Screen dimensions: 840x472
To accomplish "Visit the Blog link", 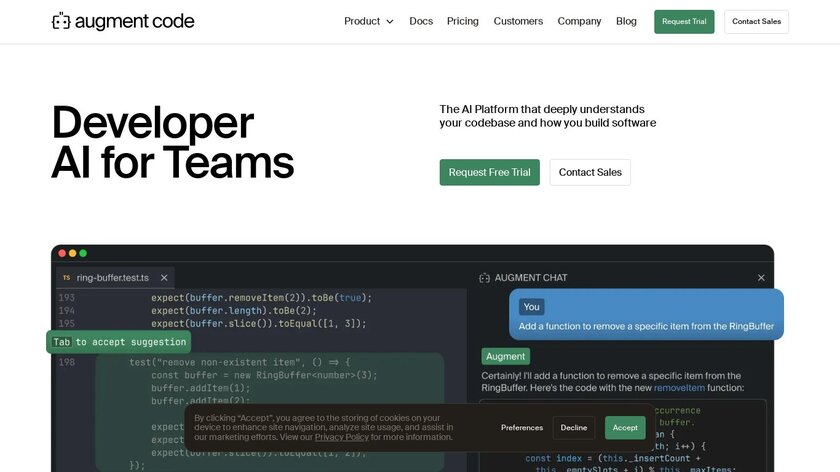I will coord(626,21).
